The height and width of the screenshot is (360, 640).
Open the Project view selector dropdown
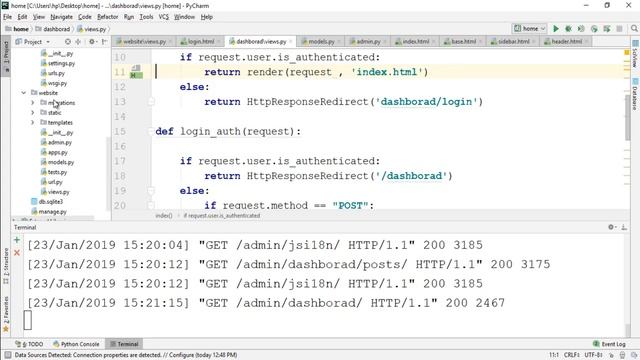pyautogui.click(x=33, y=42)
